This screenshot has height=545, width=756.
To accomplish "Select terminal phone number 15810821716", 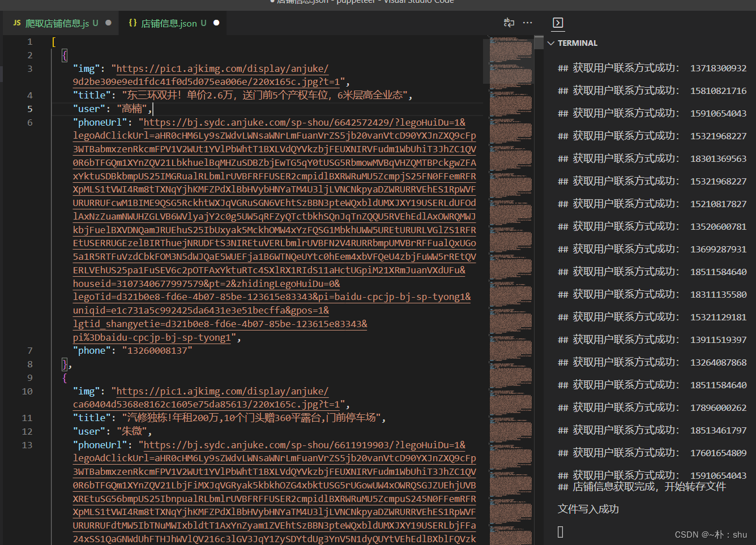I will coord(718,91).
